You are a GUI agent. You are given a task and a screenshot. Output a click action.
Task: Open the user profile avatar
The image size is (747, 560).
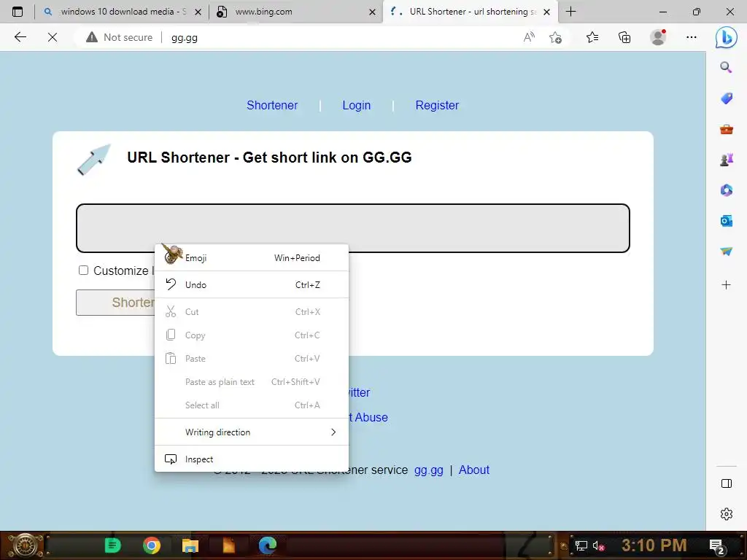click(x=658, y=37)
